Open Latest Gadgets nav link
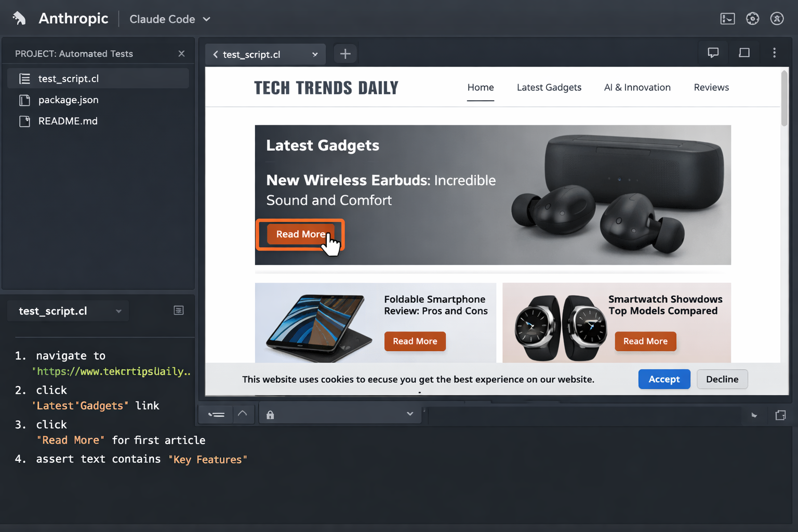This screenshot has height=532, width=798. click(549, 87)
